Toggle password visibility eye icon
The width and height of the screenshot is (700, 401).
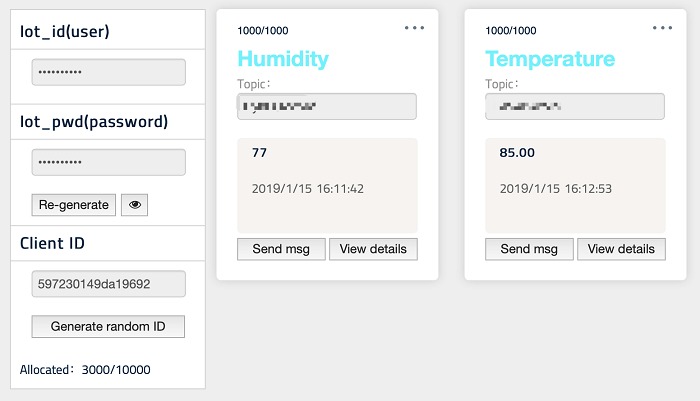pos(135,205)
